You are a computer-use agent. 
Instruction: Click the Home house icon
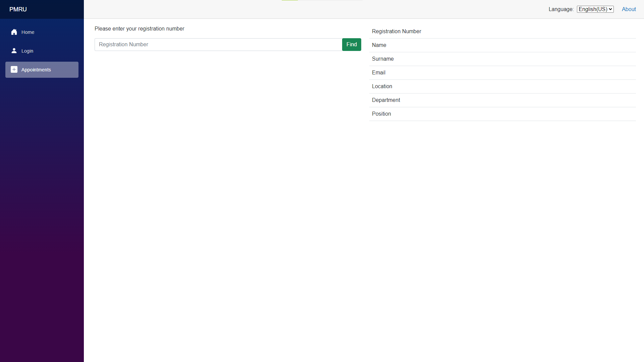pyautogui.click(x=14, y=32)
